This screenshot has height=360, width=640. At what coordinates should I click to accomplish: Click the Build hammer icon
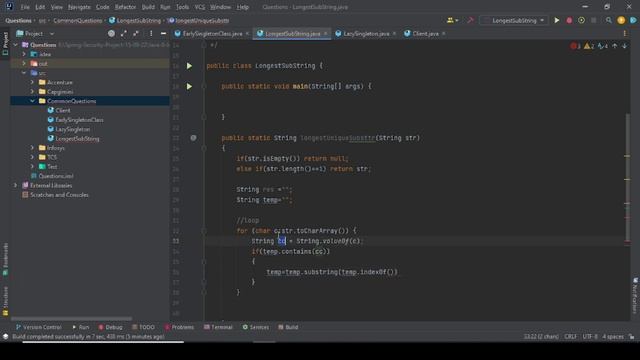coord(470,20)
